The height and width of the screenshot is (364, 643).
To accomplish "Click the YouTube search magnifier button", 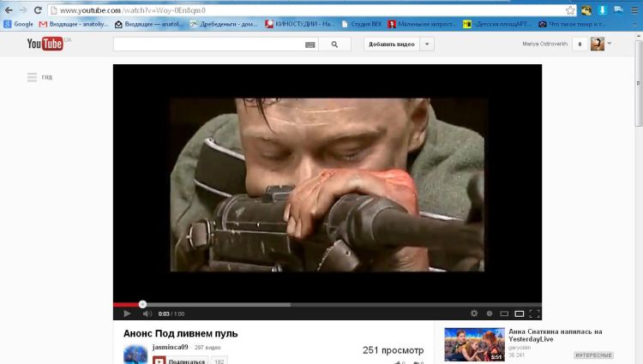I will 334,45.
